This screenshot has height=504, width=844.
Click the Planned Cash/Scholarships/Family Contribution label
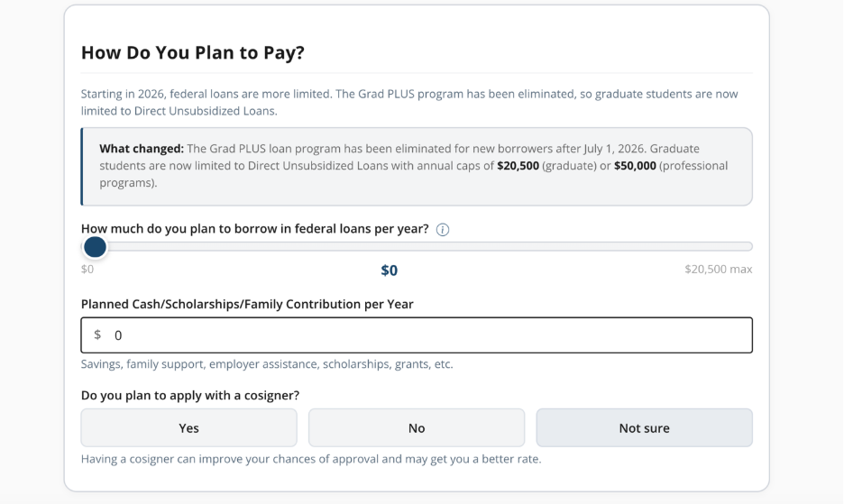[247, 305]
